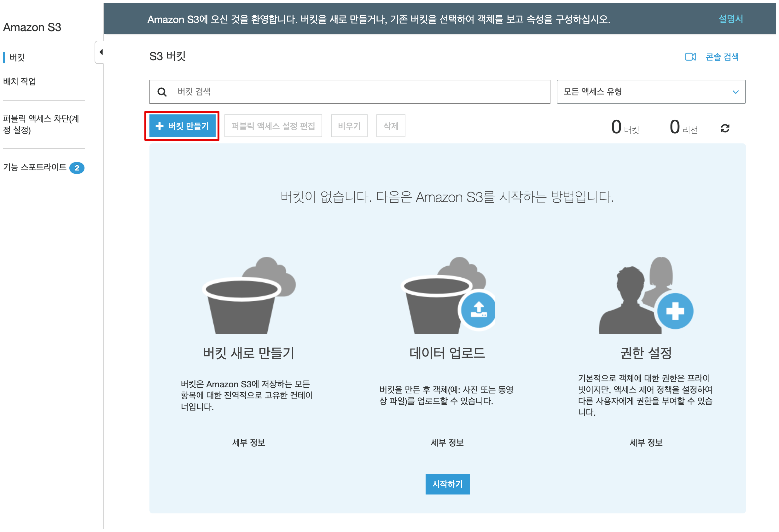779x532 pixels.
Task: Refresh the bucket list with the refresh icon
Action: click(725, 128)
